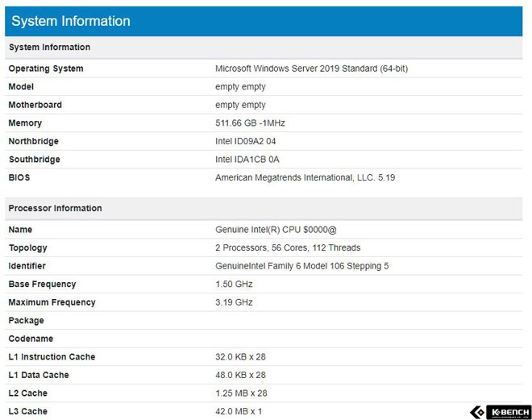Select the '1.50 GHz' base frequency value
532x420 pixels.
[234, 285]
